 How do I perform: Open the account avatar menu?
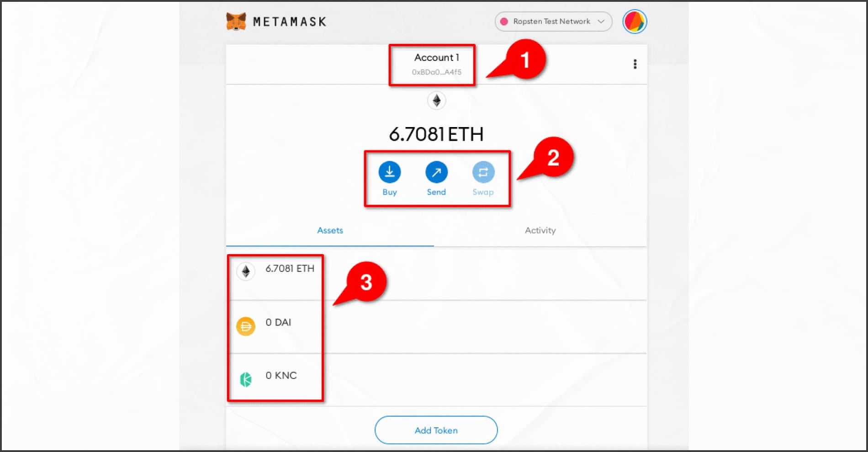[635, 21]
